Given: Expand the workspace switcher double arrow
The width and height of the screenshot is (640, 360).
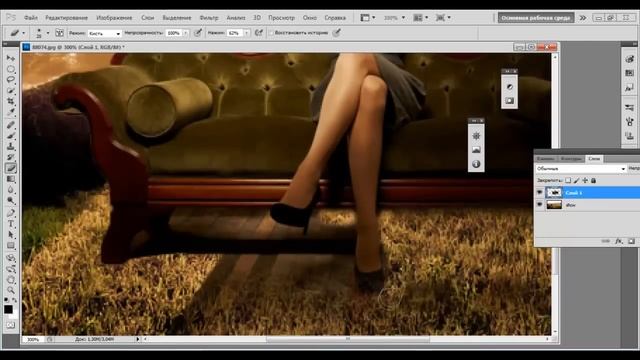Looking at the screenshot, I should pos(583,18).
